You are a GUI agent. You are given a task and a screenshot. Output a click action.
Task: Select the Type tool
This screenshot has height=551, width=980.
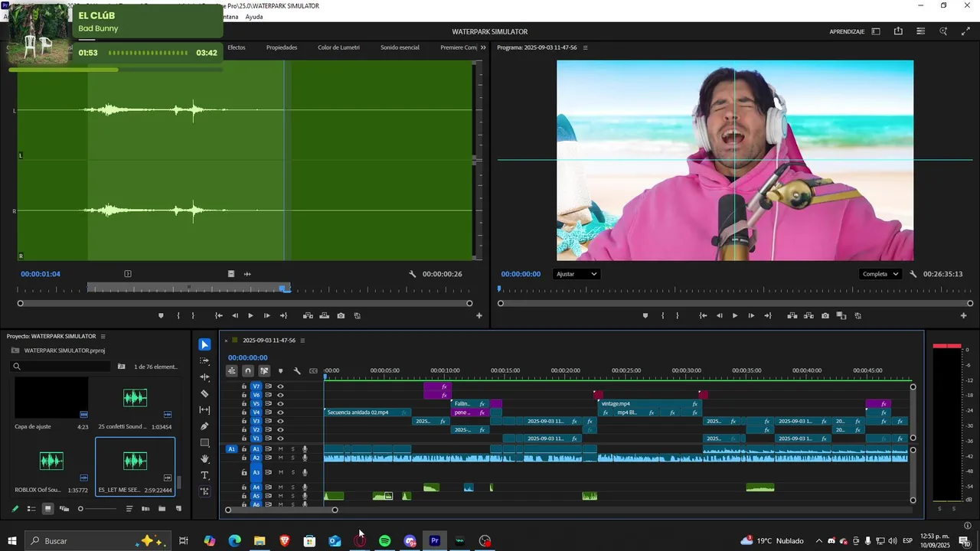click(204, 475)
